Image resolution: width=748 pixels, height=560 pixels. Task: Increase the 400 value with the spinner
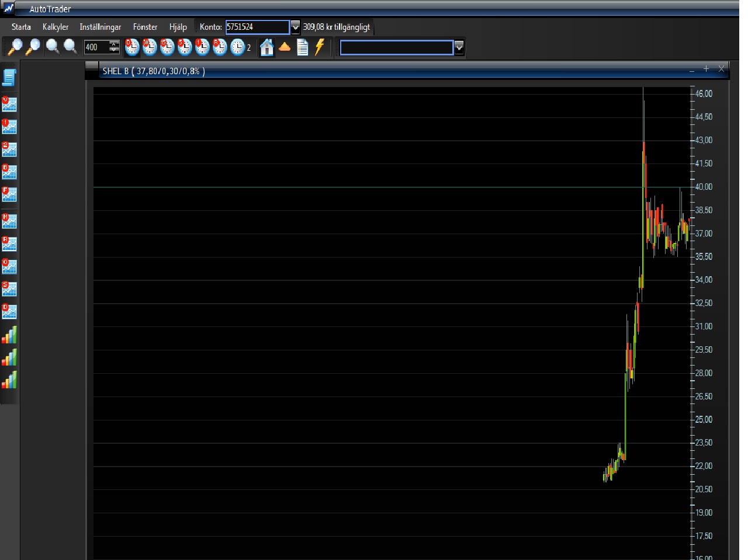coord(114,44)
